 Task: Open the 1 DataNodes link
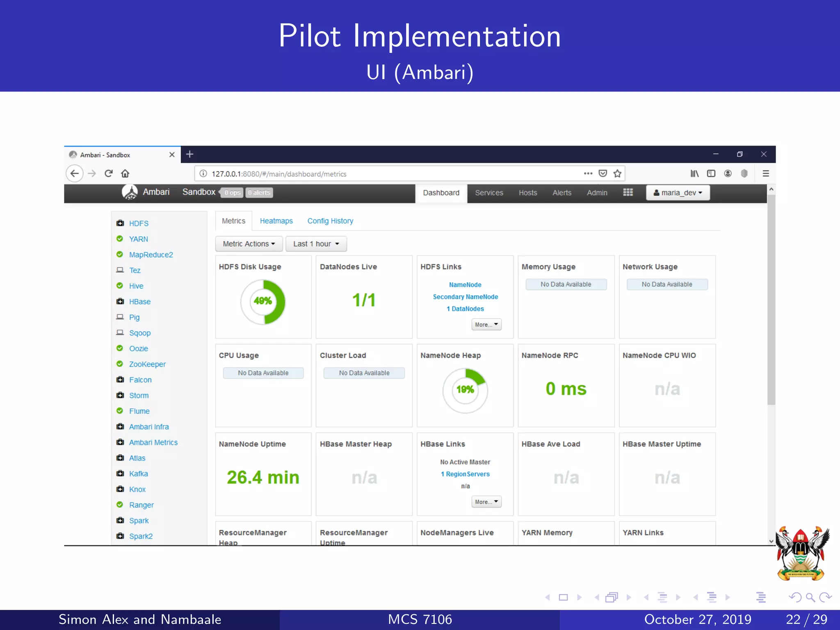pyautogui.click(x=465, y=308)
